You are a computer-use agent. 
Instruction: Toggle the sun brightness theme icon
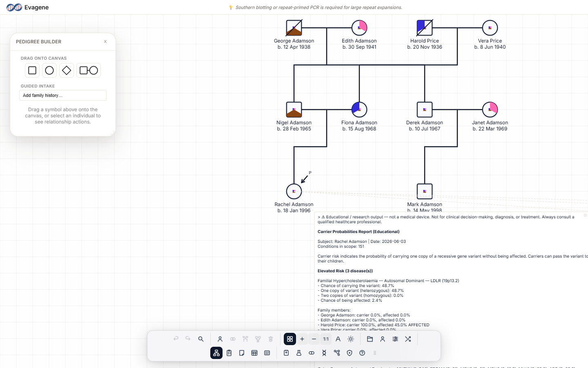pos(351,339)
